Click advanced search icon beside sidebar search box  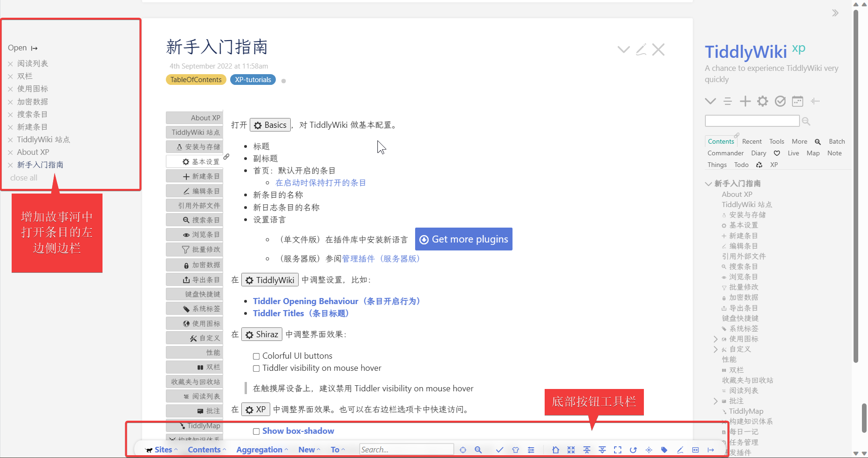coord(806,121)
